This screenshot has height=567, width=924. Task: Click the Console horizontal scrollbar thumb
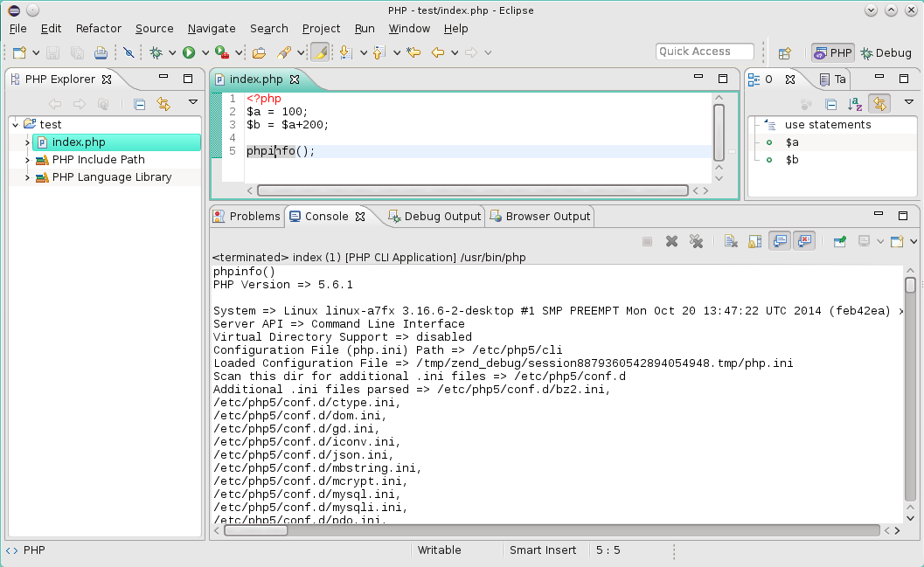tap(256, 529)
